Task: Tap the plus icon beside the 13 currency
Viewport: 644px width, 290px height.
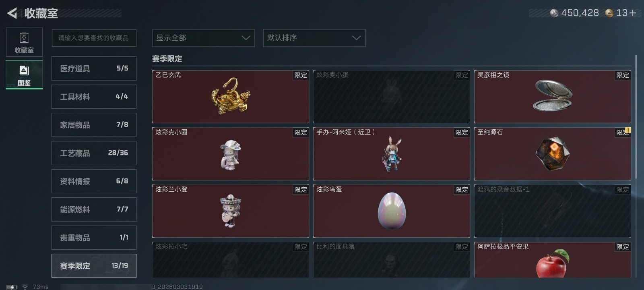Action: click(x=633, y=13)
